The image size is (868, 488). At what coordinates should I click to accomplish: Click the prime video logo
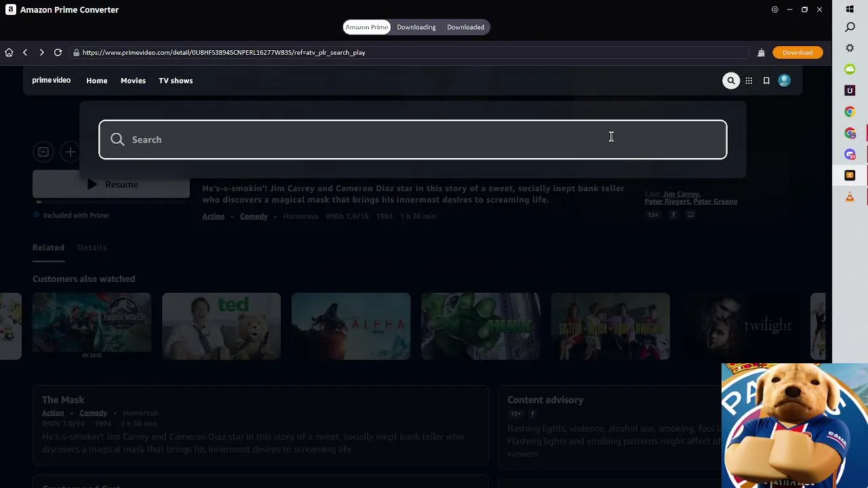tap(52, 81)
